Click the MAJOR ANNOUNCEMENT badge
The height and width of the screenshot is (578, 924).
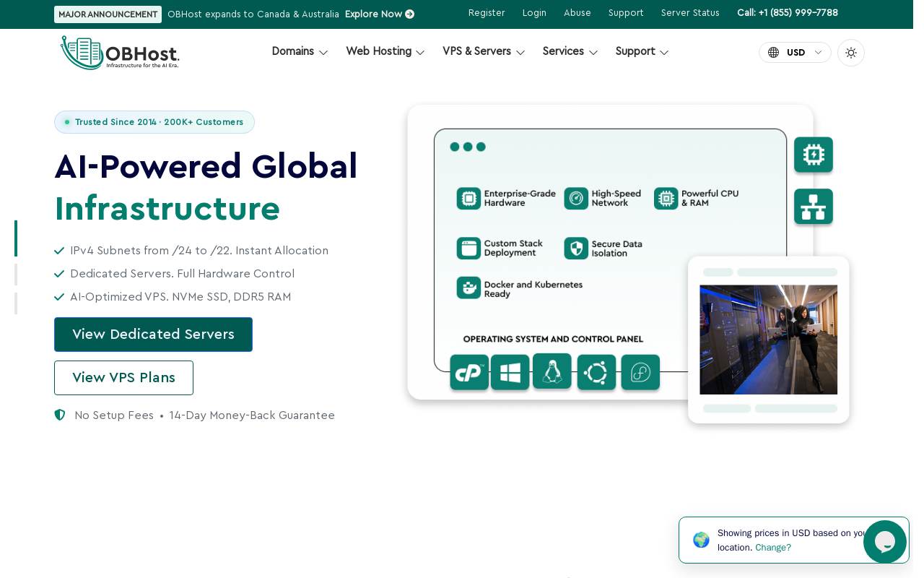pos(108,14)
